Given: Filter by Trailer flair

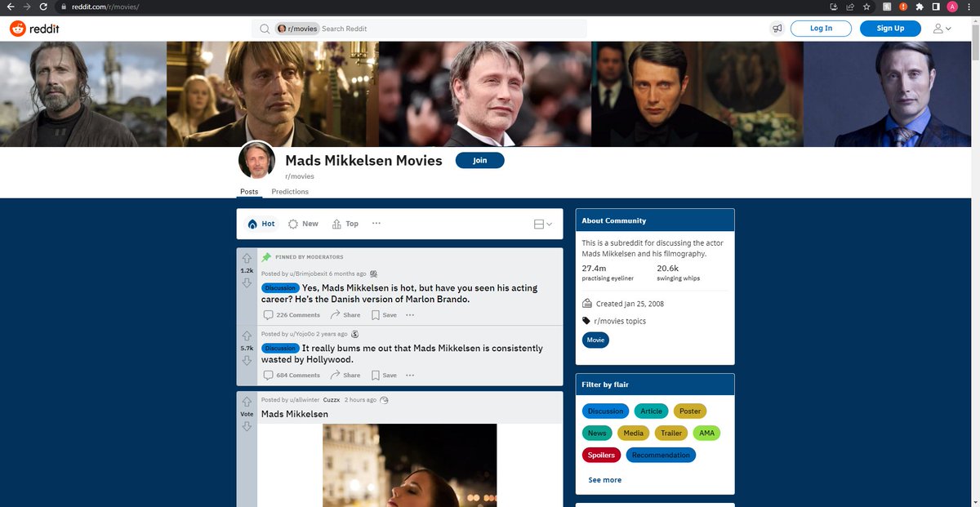Looking at the screenshot, I should (671, 433).
